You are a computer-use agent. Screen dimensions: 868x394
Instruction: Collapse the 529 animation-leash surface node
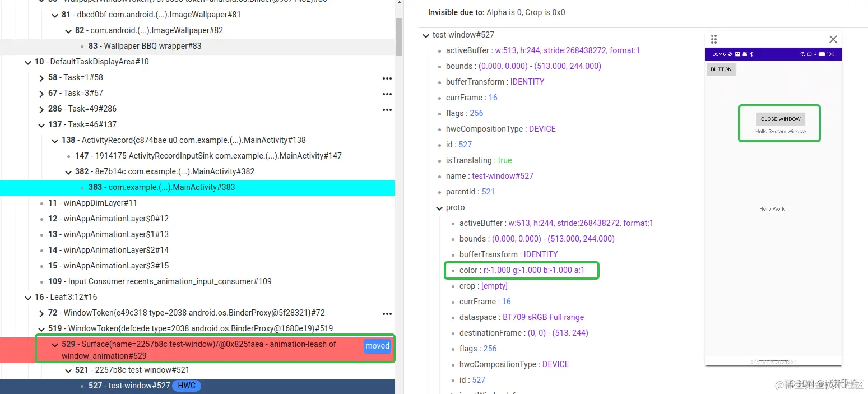(55, 345)
